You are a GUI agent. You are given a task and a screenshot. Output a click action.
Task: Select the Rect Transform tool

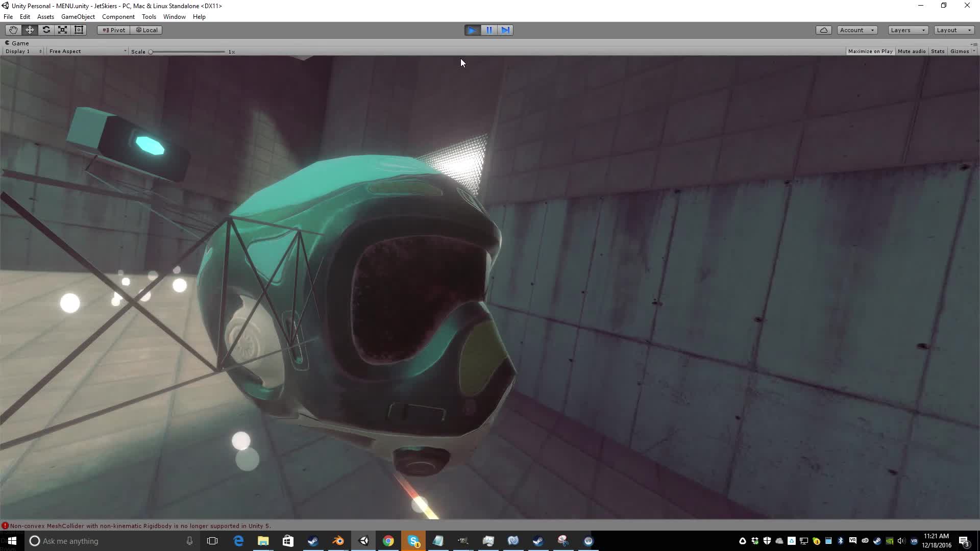tap(79, 30)
